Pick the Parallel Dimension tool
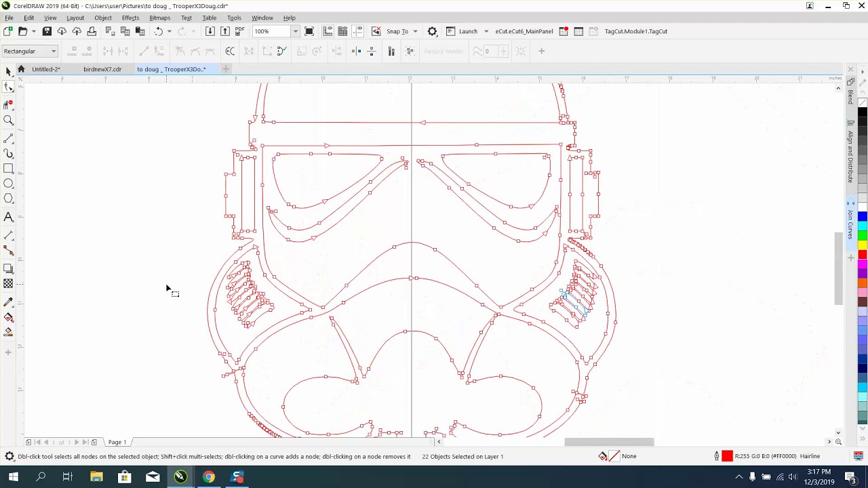Screen dimensions: 868x488 (x=8, y=235)
